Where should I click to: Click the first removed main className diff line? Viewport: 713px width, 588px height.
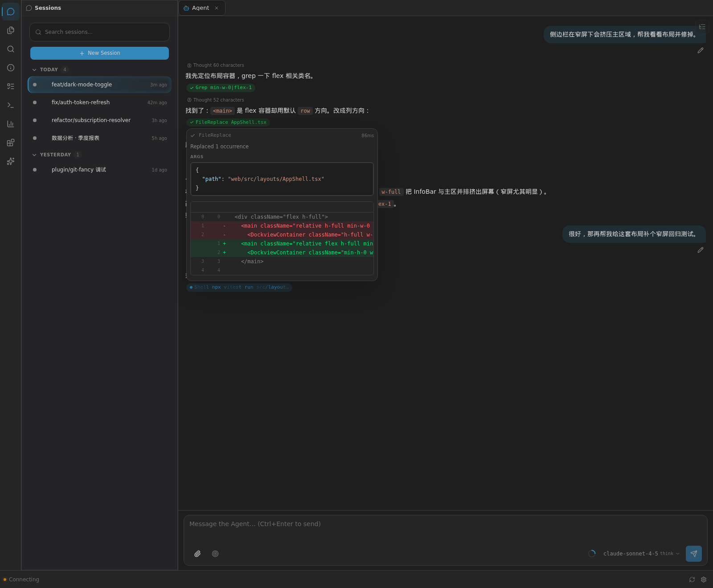(x=282, y=226)
